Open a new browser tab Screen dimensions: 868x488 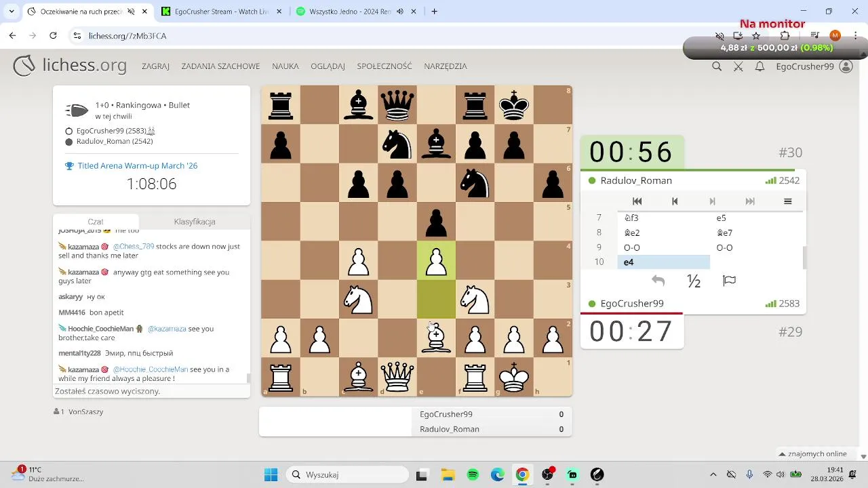coord(434,12)
